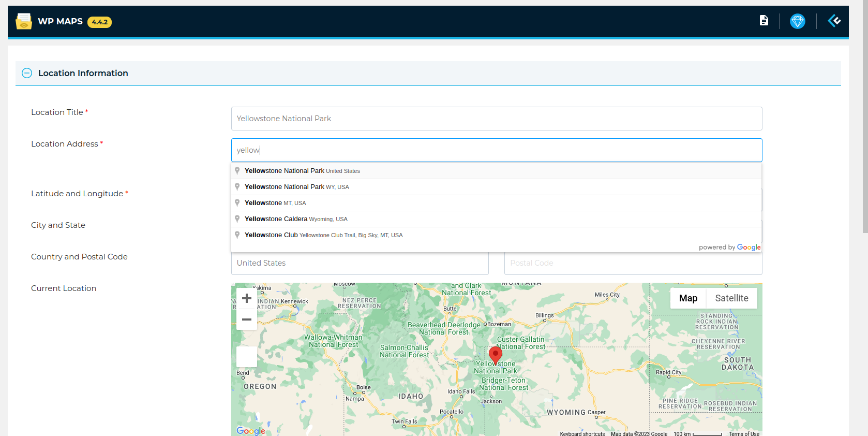
Task: Click the WP Maps logo icon
Action: pos(24,21)
